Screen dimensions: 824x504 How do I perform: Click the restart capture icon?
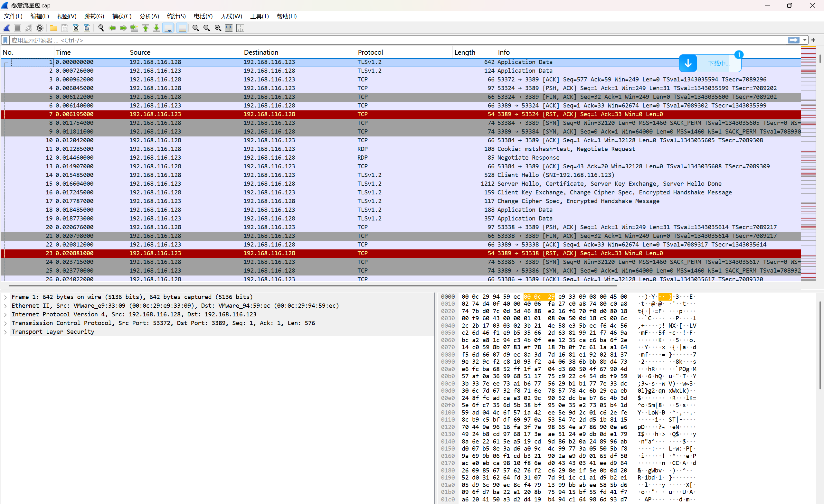[29, 28]
